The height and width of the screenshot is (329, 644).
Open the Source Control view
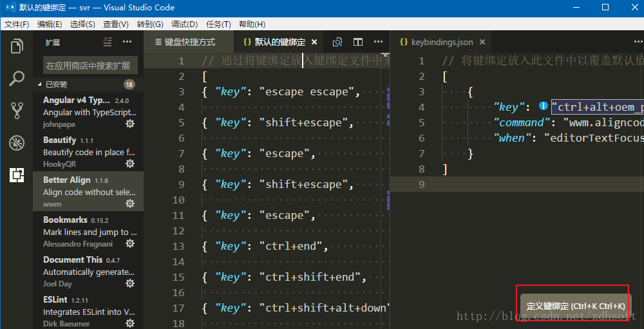[17, 110]
